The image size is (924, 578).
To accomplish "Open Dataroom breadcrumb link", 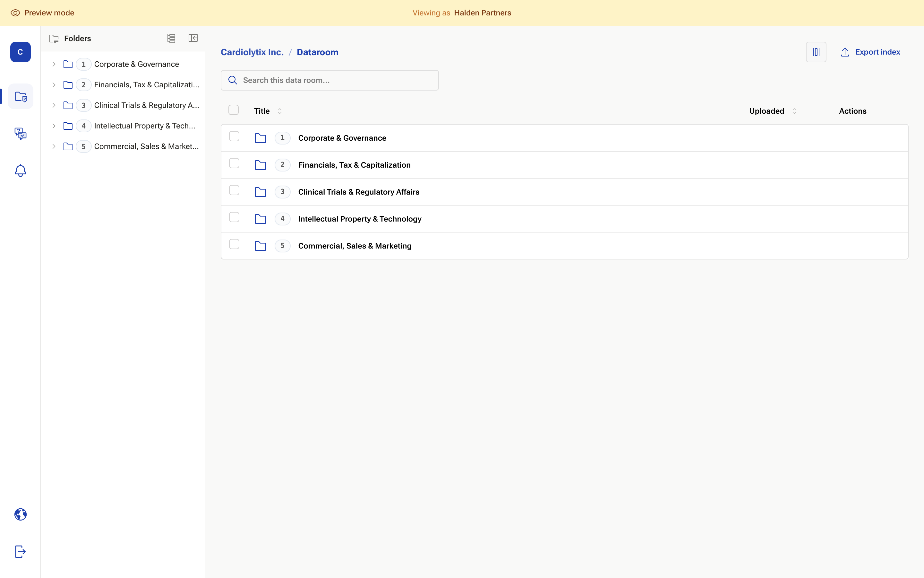I will click(317, 52).
